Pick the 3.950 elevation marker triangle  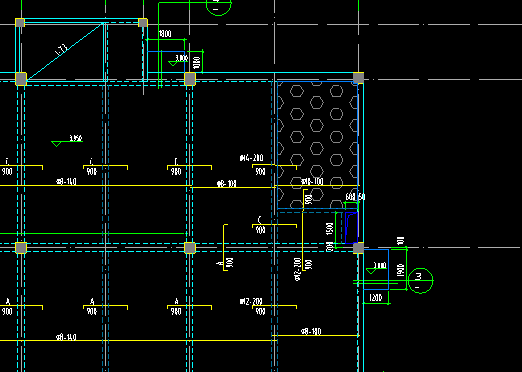click(x=56, y=144)
